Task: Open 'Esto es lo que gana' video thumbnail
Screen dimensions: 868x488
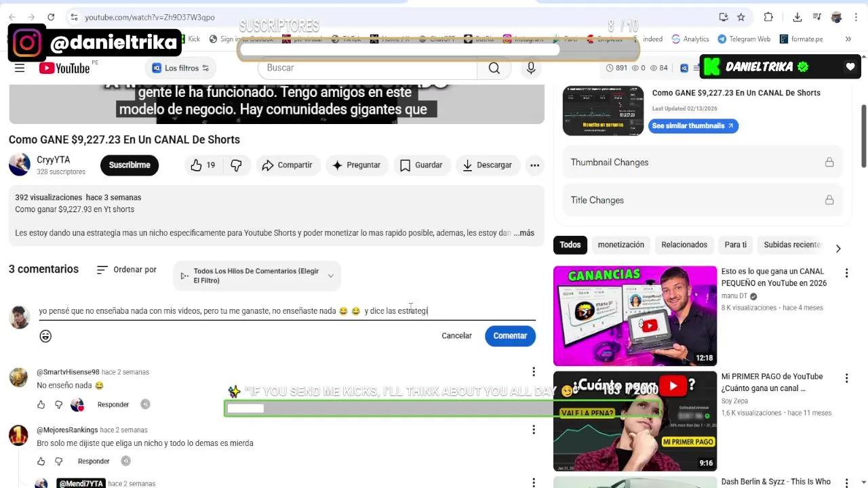Action: (635, 316)
